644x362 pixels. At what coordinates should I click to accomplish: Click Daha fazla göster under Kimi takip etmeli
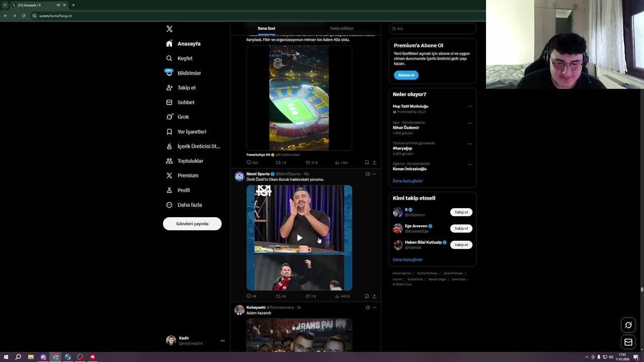408,260
